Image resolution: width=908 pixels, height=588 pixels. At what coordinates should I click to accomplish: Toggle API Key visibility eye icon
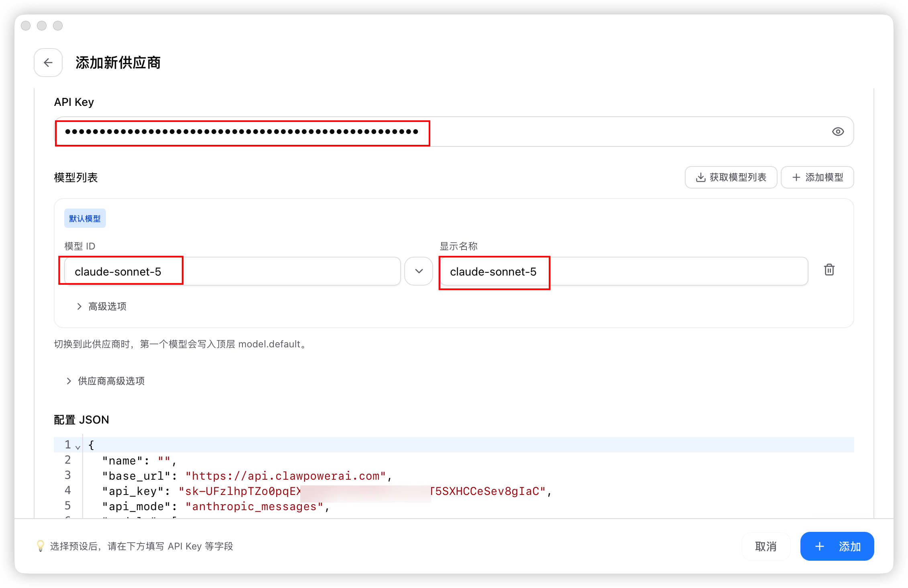[838, 132]
